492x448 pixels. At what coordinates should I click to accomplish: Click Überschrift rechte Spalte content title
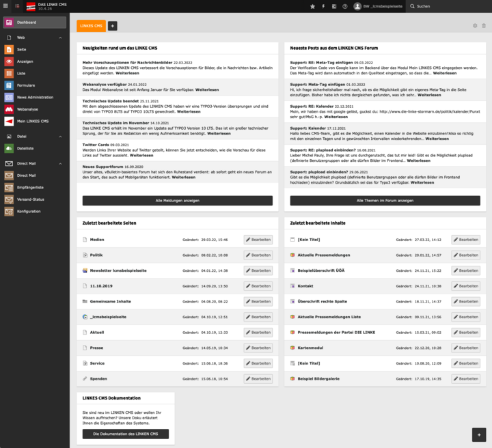pyautogui.click(x=323, y=302)
